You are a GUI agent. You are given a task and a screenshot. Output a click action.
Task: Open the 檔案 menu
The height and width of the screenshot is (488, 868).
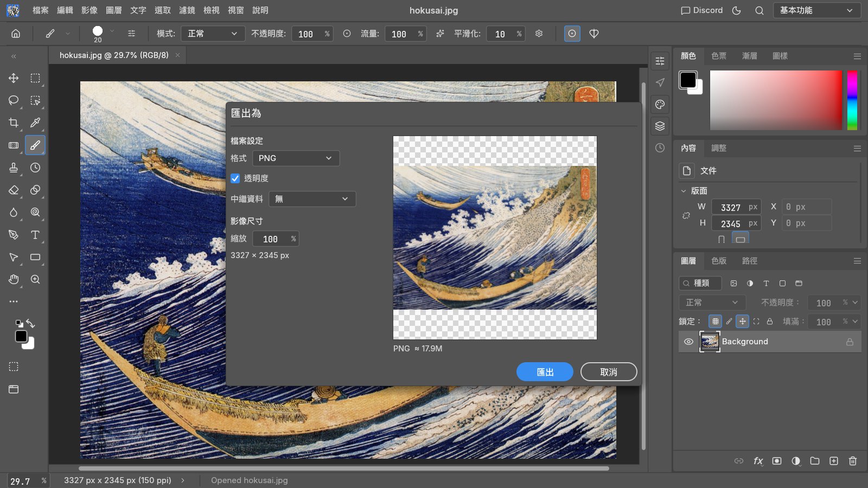click(41, 10)
